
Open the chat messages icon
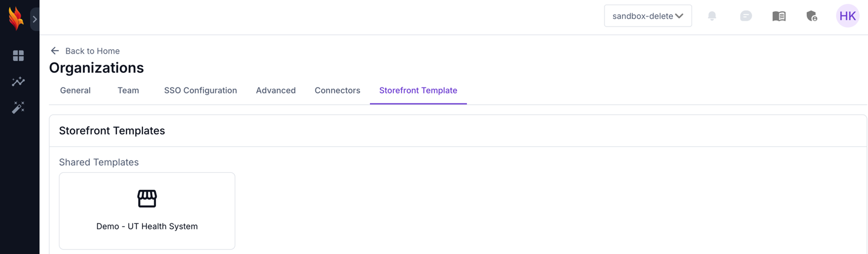point(746,16)
